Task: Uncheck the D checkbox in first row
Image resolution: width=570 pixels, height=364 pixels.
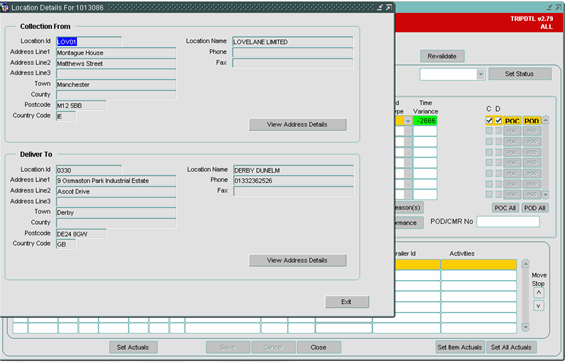Action: coord(498,120)
